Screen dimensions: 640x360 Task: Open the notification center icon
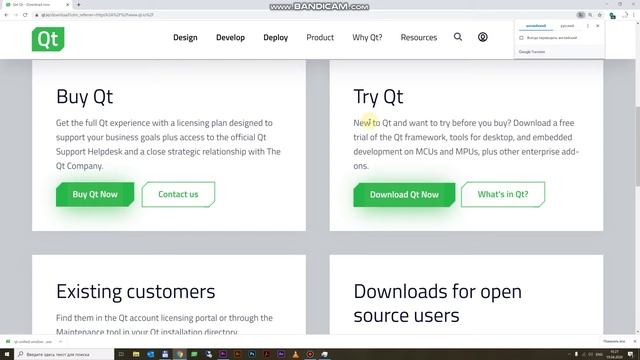tap(631, 354)
